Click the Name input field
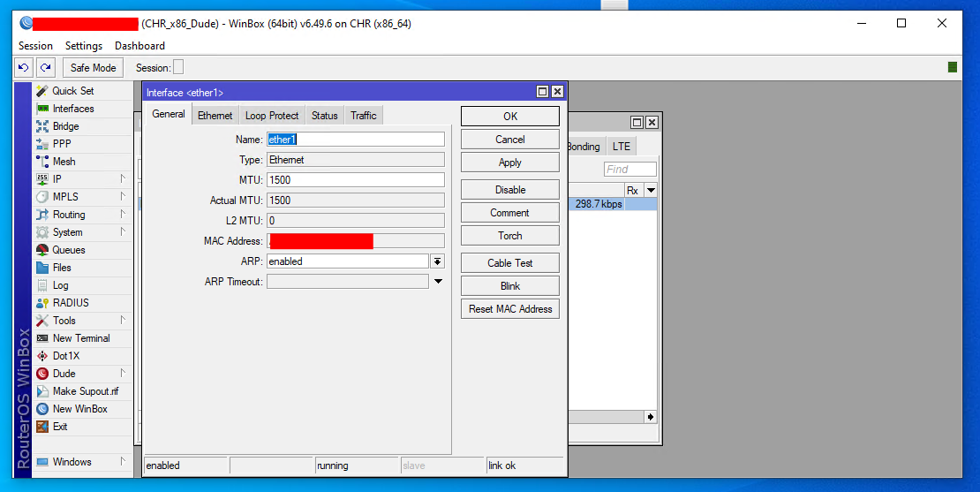 (x=356, y=140)
